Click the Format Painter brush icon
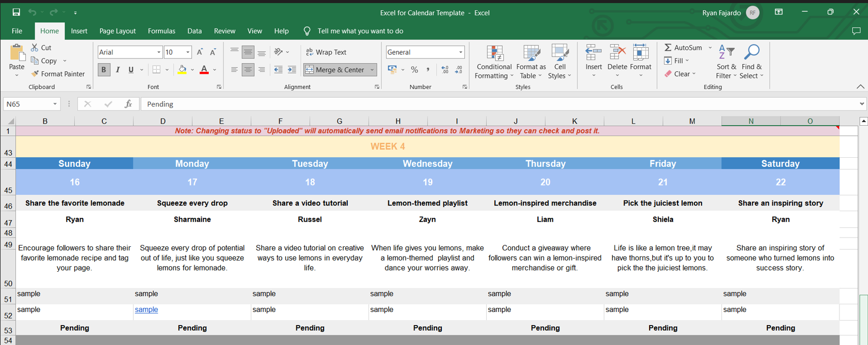Viewport: 868px width, 345px height. (x=35, y=74)
